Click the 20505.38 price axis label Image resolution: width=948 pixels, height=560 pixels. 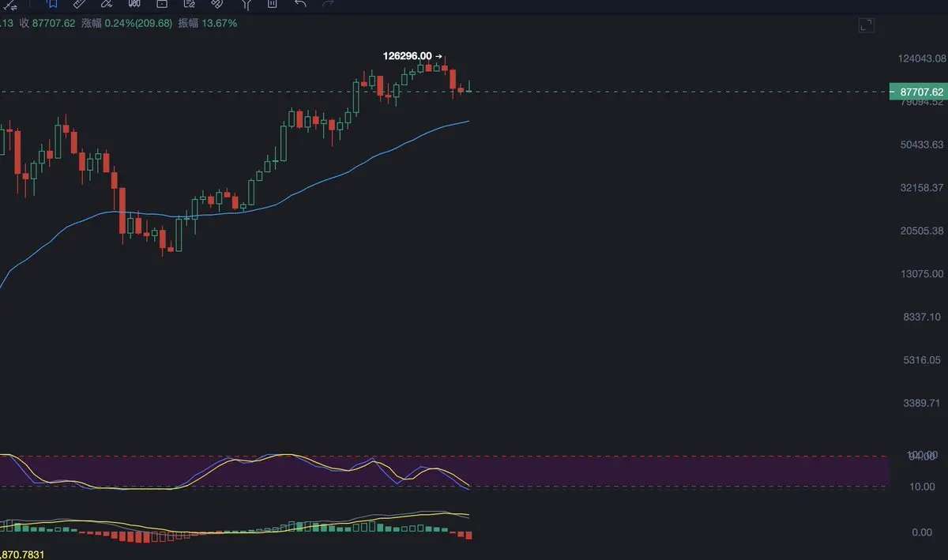(x=920, y=231)
